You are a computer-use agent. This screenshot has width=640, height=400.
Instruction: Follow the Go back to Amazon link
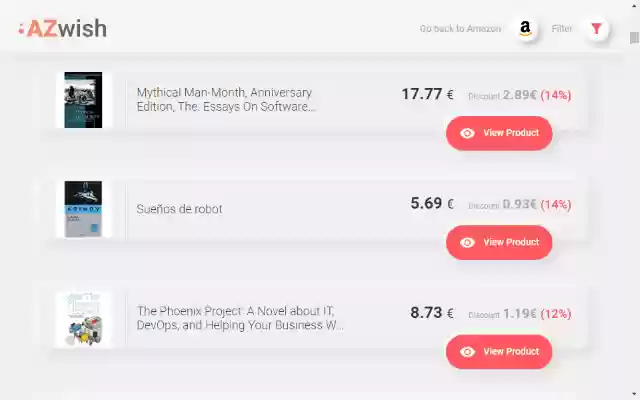point(461,29)
